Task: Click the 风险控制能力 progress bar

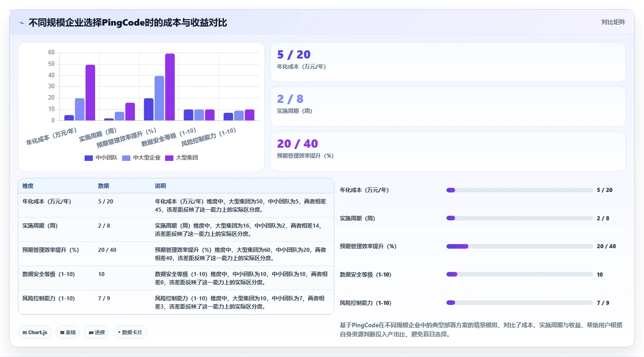Action: (520, 303)
